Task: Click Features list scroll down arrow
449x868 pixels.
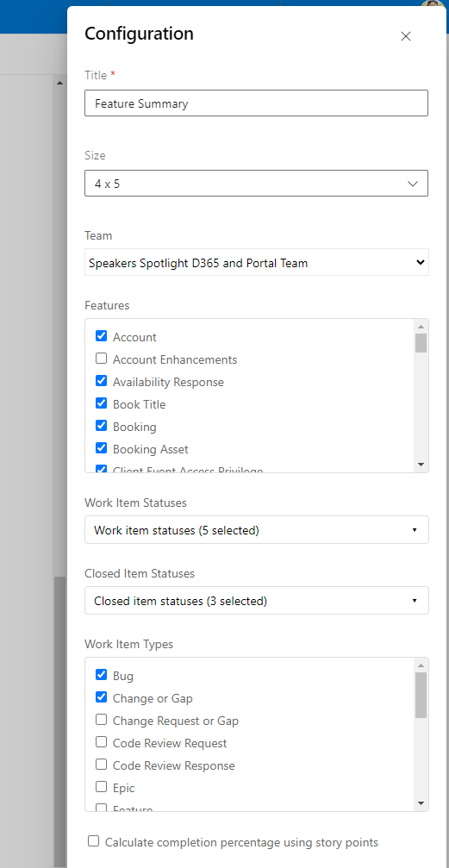Action: coord(421,464)
